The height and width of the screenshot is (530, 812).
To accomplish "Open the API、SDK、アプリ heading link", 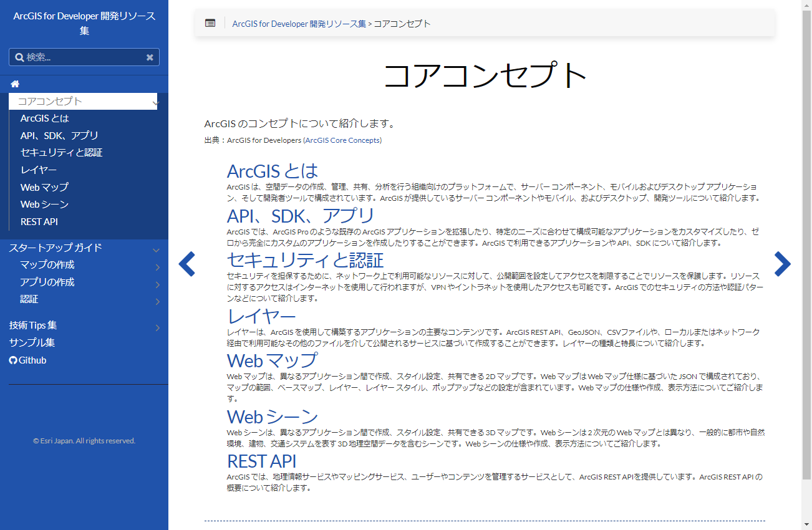I will 301,216.
